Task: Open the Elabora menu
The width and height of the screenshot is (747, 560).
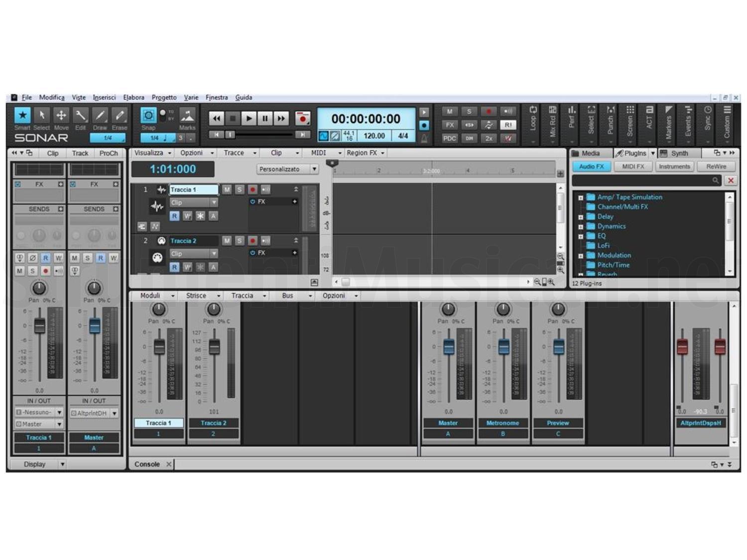Action: pos(133,98)
